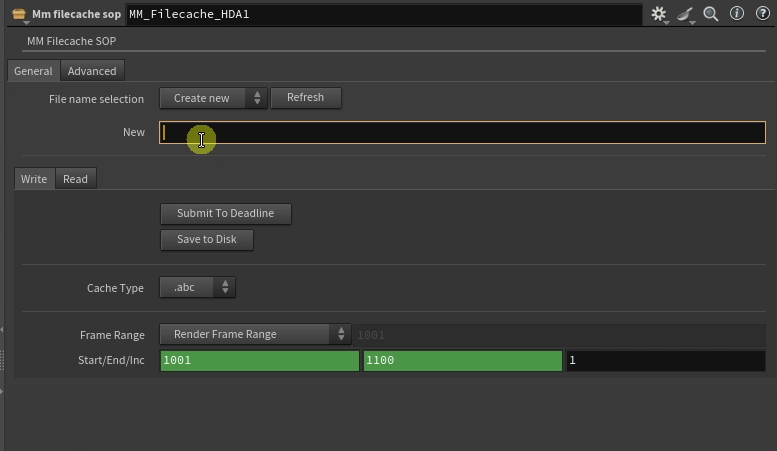The image size is (777, 451).
Task: Select the General tab
Action: click(33, 71)
